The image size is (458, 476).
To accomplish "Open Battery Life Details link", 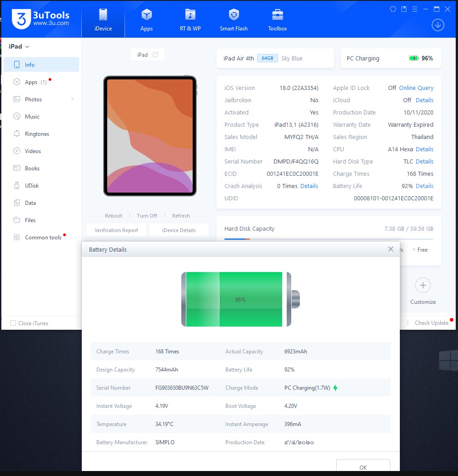I will [424, 186].
